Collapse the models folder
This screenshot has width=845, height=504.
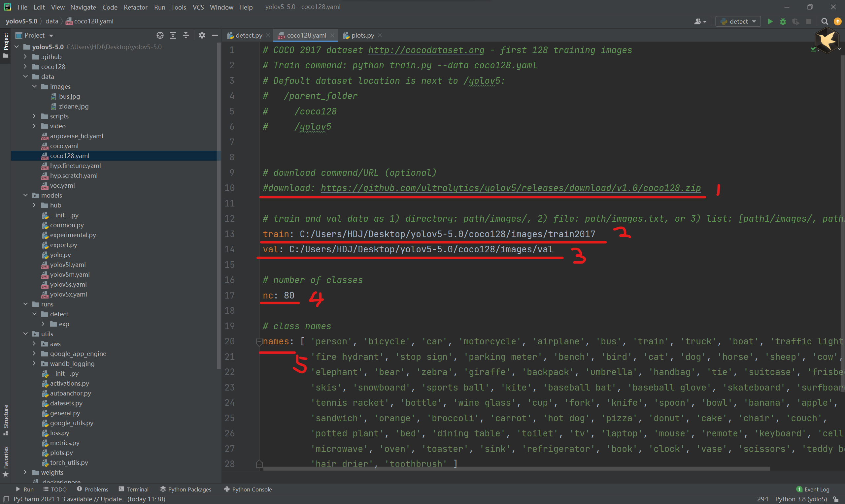tap(25, 195)
